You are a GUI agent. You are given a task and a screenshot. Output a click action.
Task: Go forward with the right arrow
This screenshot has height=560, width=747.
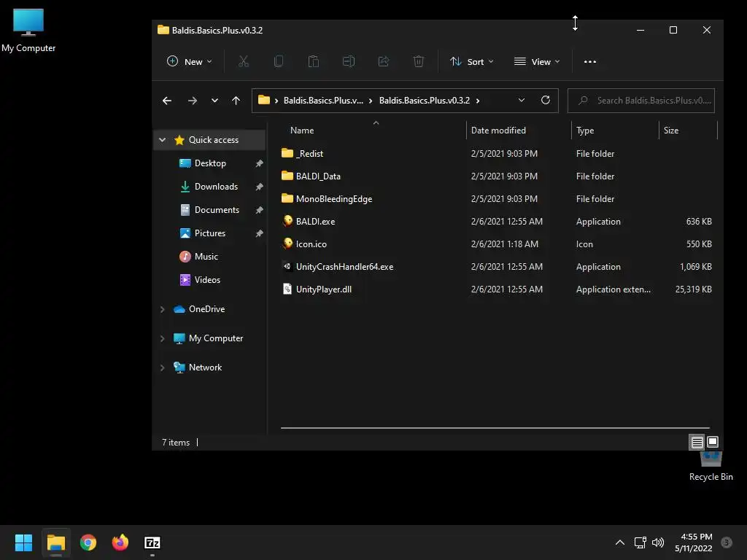pos(193,101)
